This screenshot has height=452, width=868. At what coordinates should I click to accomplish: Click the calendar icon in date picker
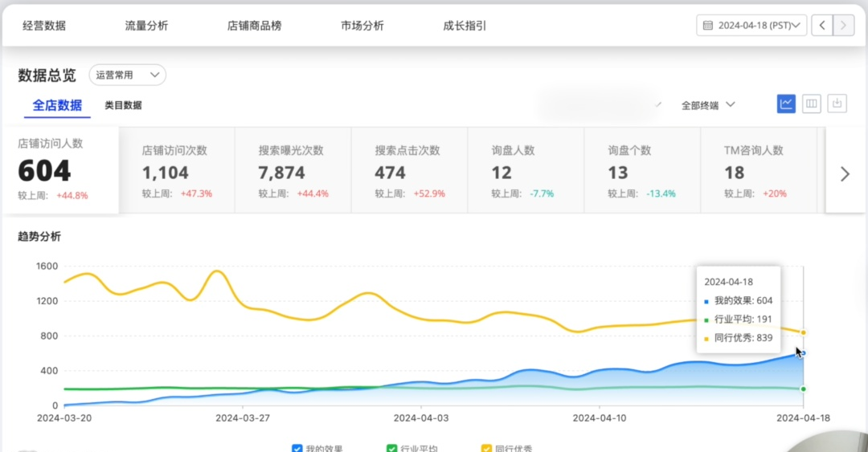coord(707,26)
